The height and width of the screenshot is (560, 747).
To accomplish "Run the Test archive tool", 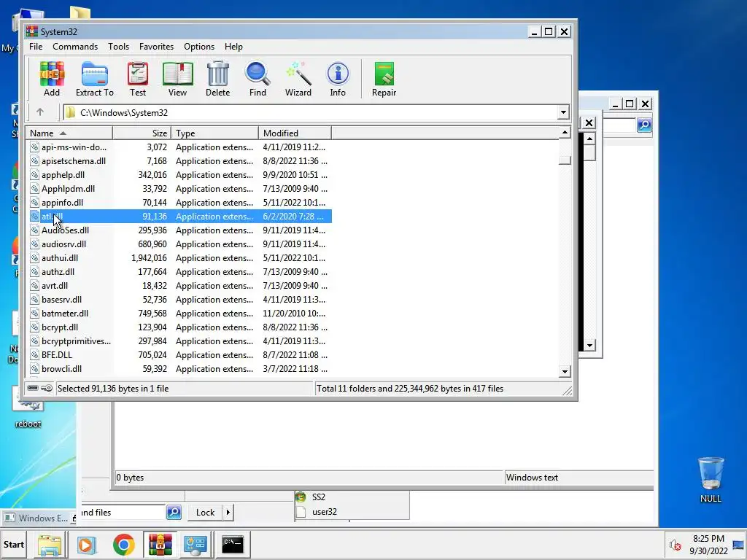I will (138, 79).
